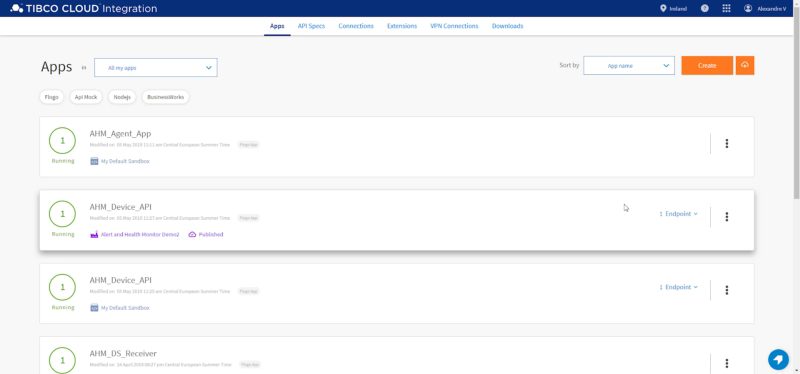Open the apps grid launcher icon

click(x=727, y=8)
